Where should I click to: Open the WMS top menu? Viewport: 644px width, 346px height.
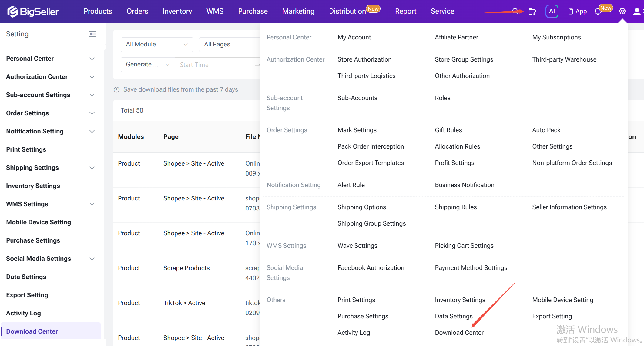click(215, 11)
